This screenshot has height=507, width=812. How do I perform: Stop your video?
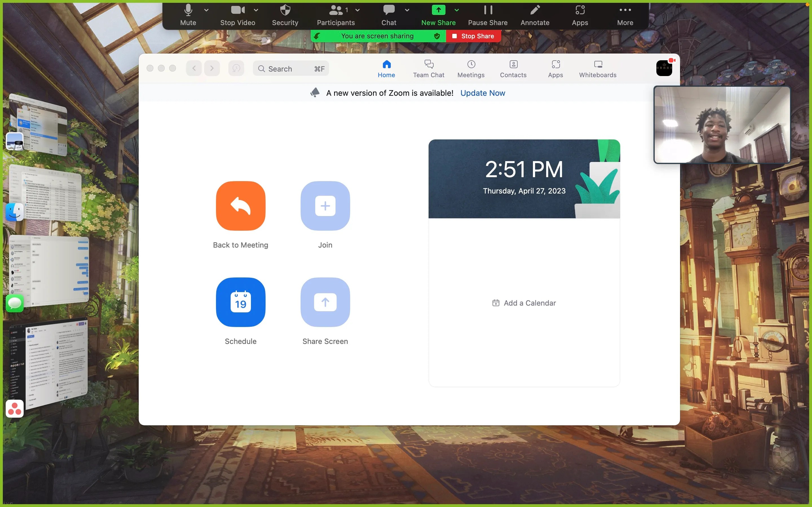click(237, 15)
